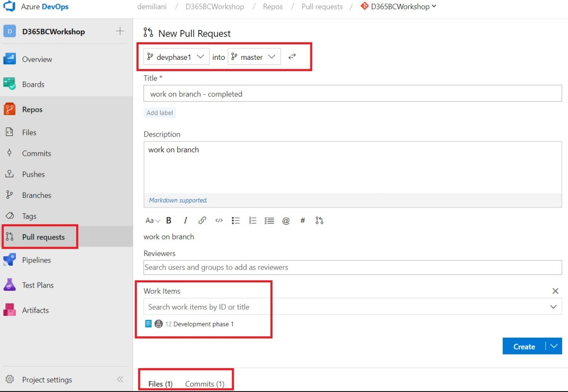Click the Markdown supported link

coord(178,200)
